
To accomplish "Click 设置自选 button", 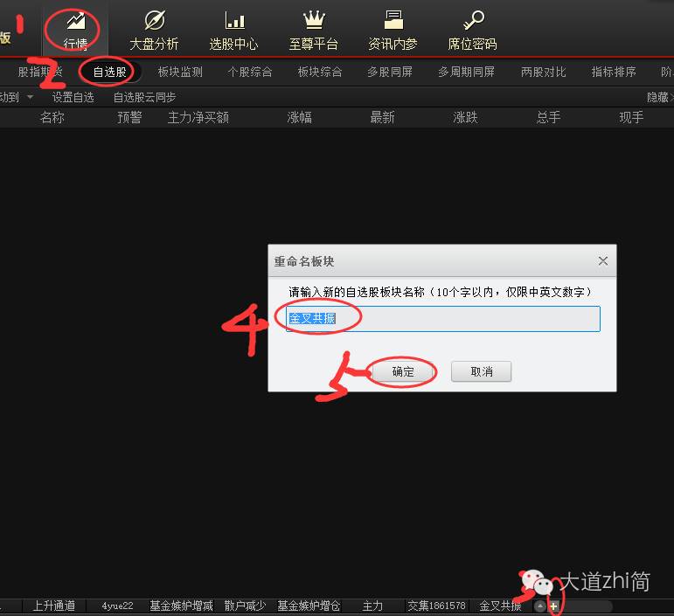I will 73,97.
